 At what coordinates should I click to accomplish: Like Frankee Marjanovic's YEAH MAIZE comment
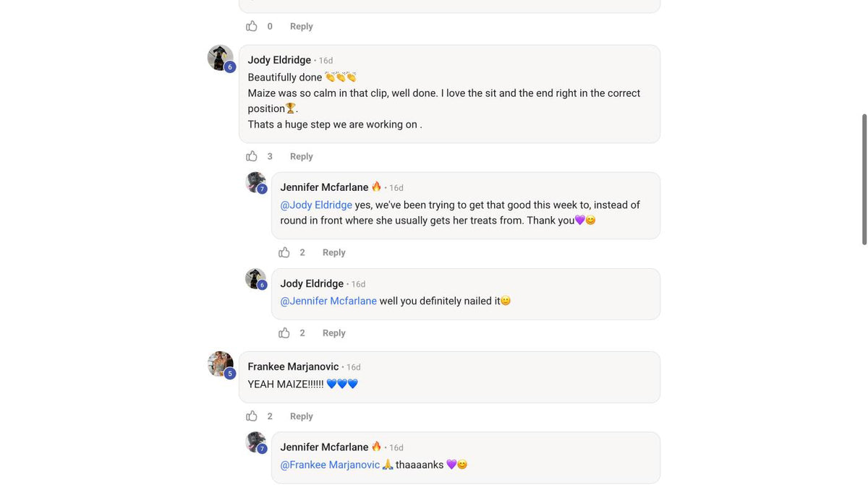tap(252, 416)
